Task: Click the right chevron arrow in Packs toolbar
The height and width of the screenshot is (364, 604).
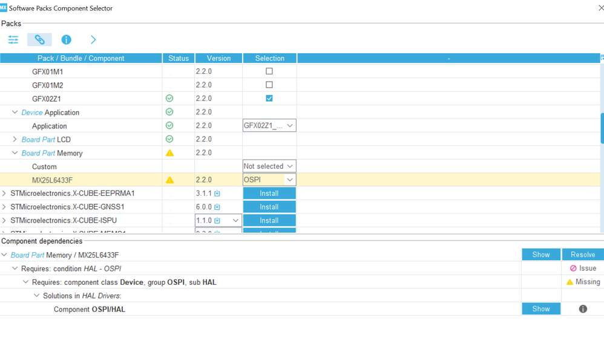Action: (x=93, y=40)
